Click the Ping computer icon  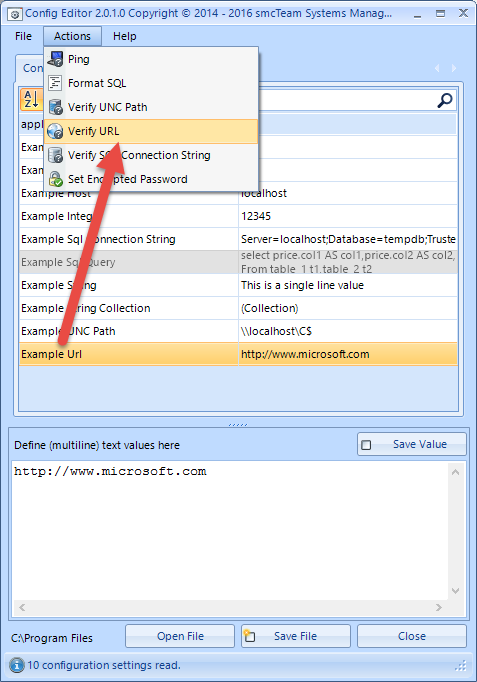pyautogui.click(x=55, y=59)
